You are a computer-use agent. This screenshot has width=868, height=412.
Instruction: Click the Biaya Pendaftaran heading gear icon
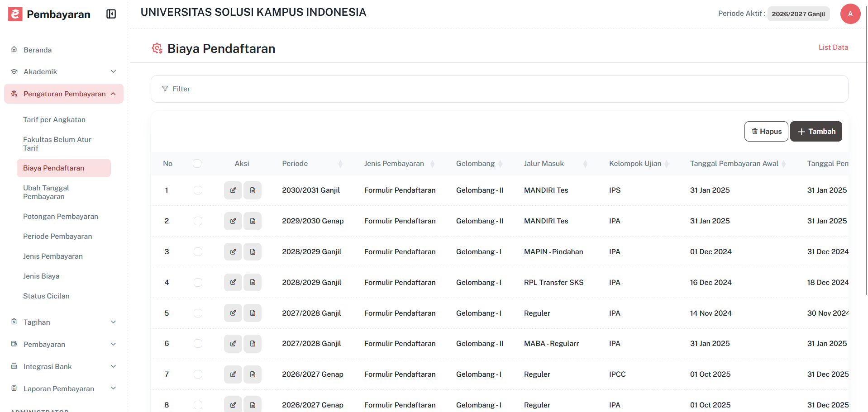(x=157, y=48)
